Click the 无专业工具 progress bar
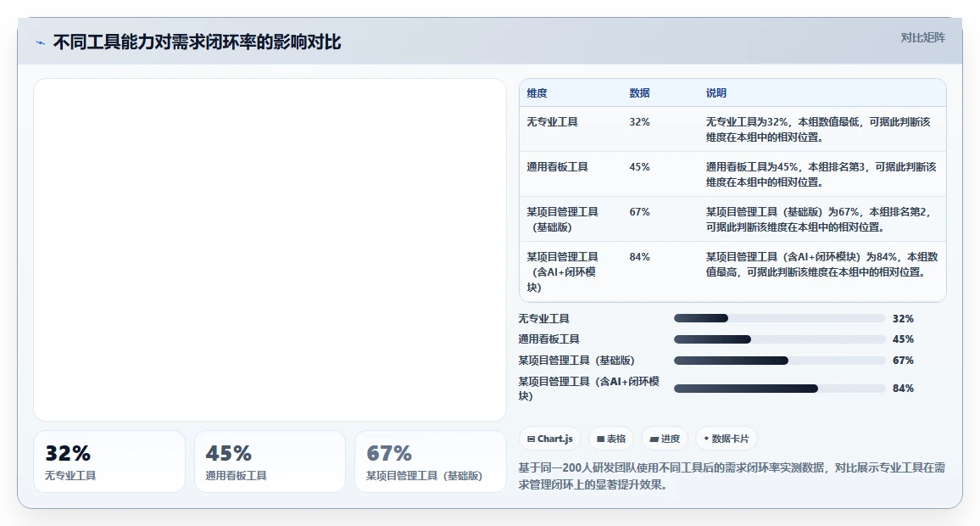The height and width of the screenshot is (526, 980). [779, 318]
